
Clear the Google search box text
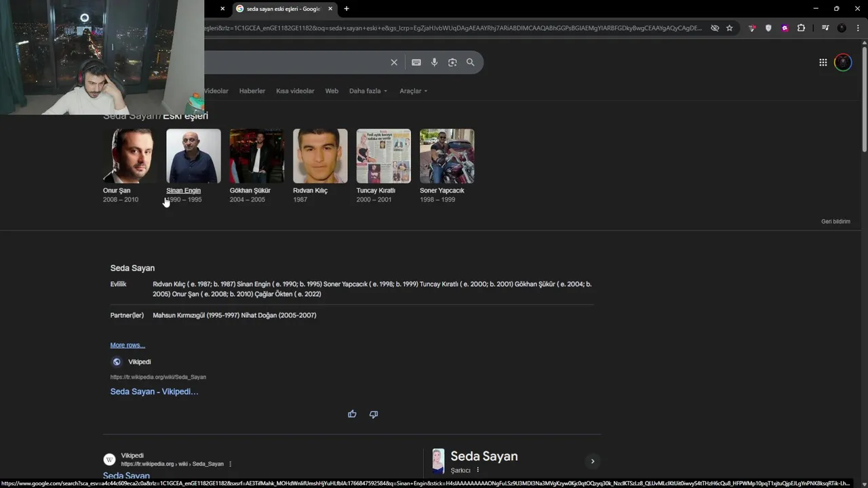(x=394, y=62)
